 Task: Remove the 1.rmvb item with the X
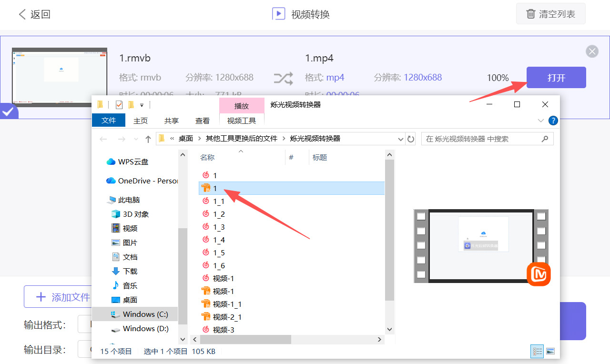[592, 51]
